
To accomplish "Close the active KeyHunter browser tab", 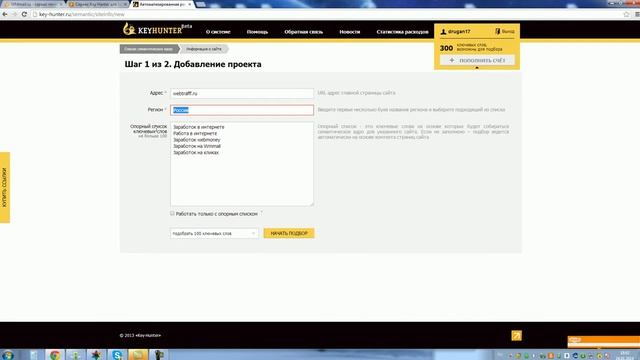I will click(x=189, y=4).
